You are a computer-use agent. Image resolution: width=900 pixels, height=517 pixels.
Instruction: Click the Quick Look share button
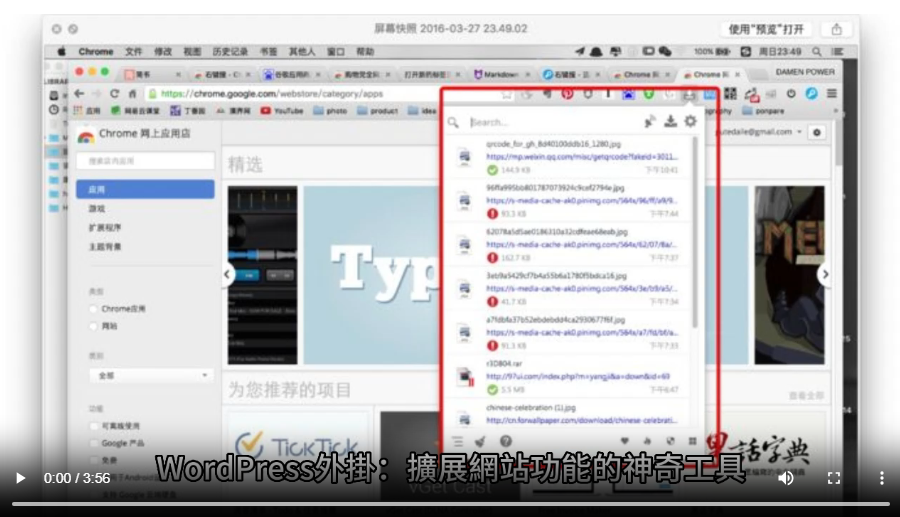pyautogui.click(x=836, y=29)
